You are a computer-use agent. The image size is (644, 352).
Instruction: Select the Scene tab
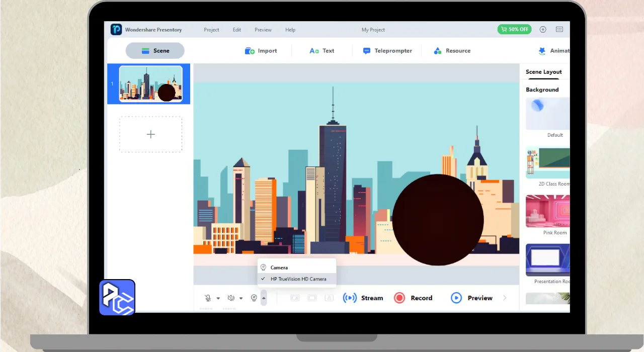(155, 51)
